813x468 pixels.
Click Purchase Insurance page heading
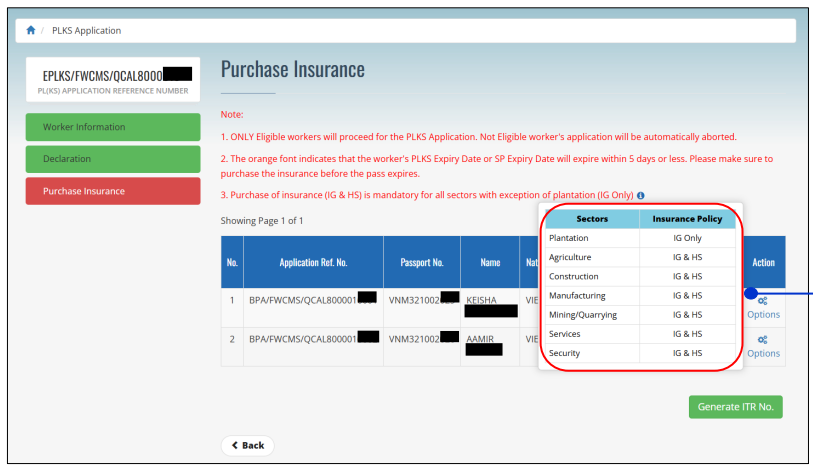click(x=292, y=69)
